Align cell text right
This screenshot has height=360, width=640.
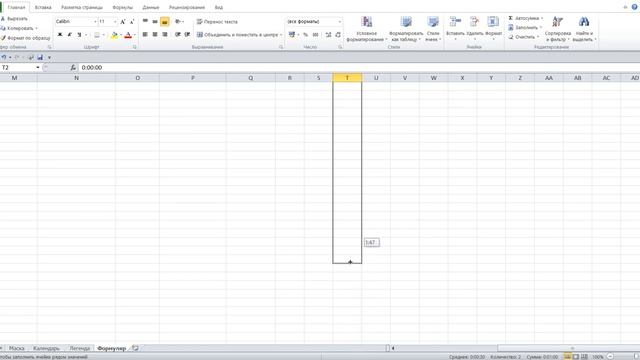[x=164, y=35]
